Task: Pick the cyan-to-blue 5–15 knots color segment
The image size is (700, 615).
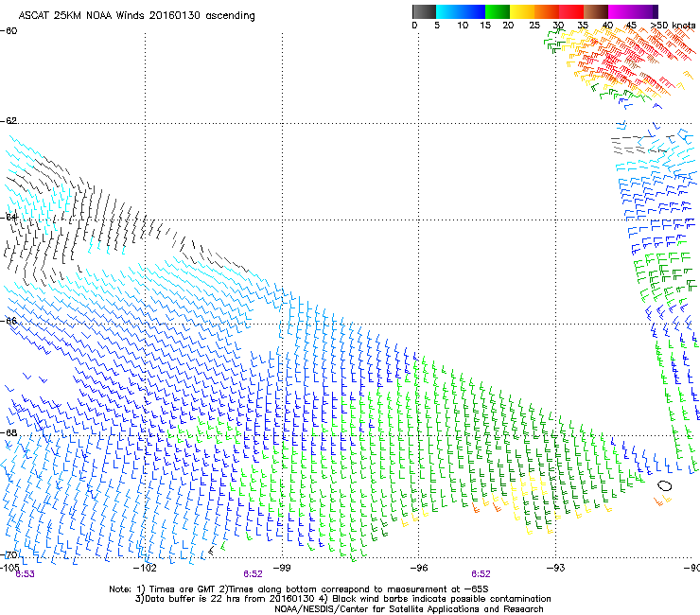Action: click(x=461, y=11)
